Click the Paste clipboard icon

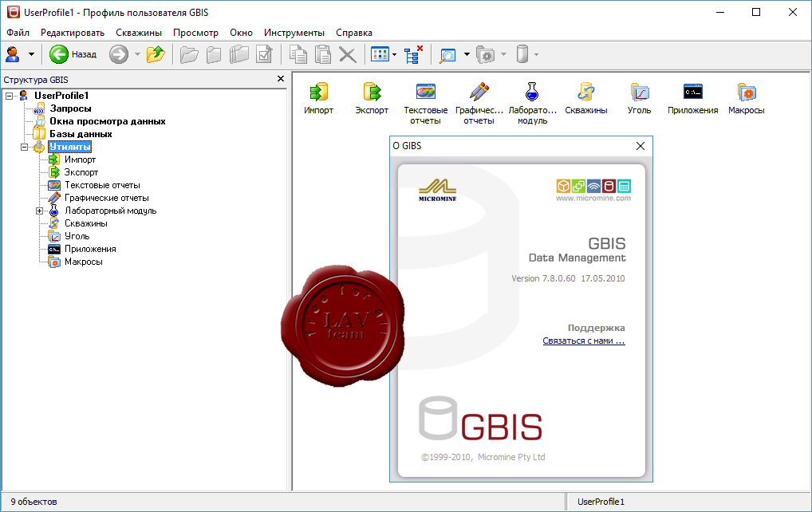click(x=322, y=54)
